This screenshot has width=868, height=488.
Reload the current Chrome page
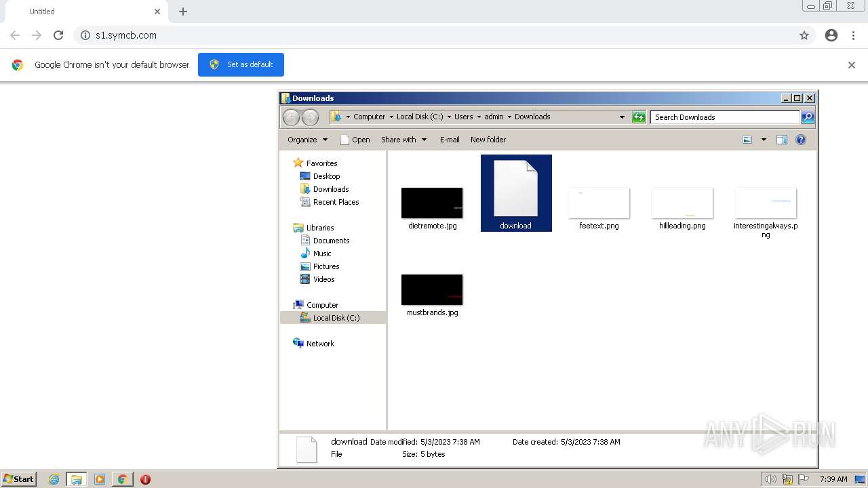click(x=58, y=35)
